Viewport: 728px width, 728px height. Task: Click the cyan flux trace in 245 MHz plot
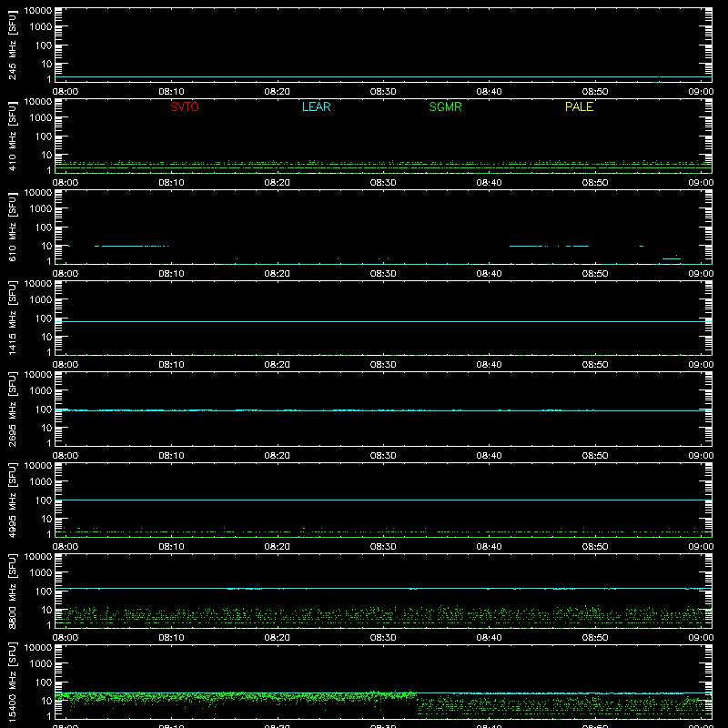click(383, 77)
